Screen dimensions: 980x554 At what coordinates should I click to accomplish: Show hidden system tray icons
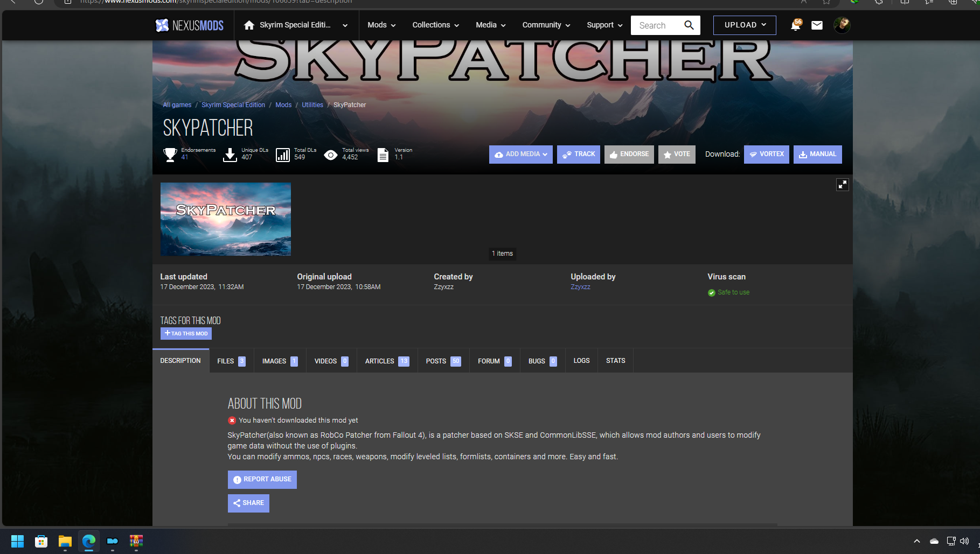916,541
